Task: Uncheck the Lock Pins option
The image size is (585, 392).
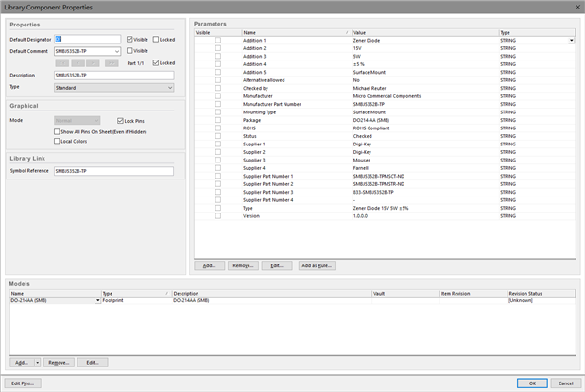Action: (118, 121)
